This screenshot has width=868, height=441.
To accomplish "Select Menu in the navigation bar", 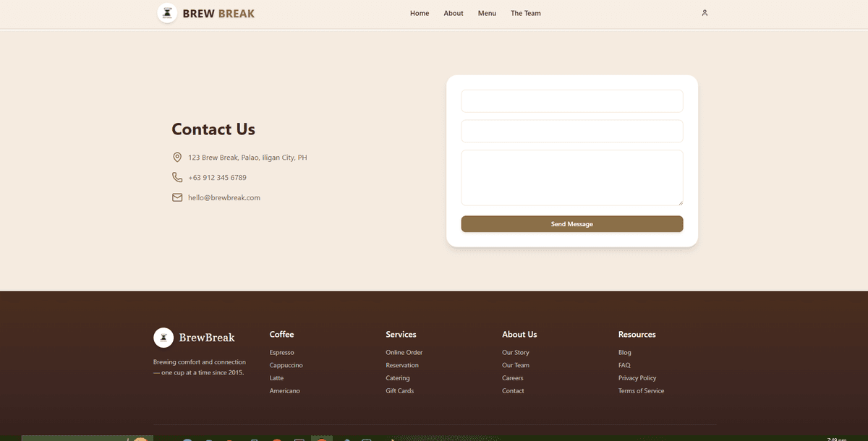I will point(487,13).
